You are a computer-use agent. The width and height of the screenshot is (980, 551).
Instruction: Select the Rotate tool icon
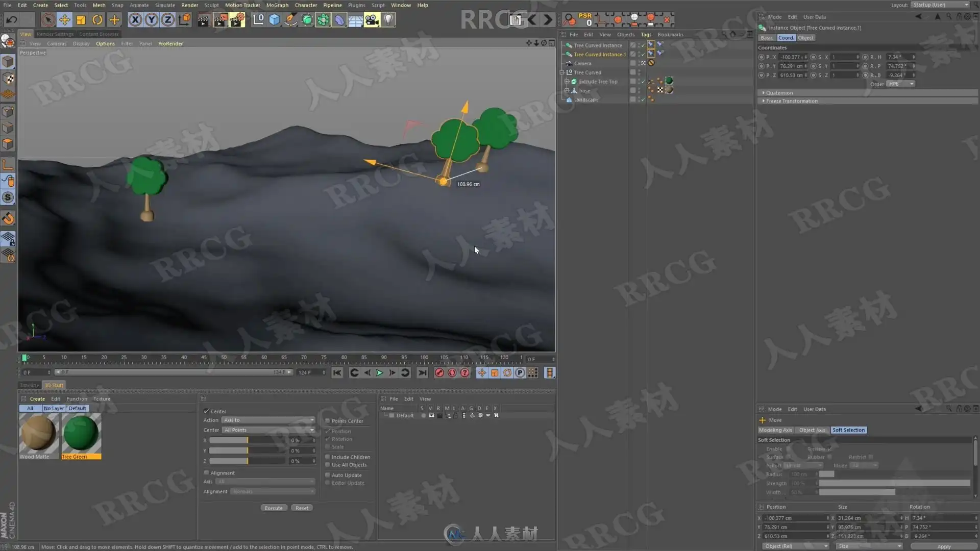(x=97, y=20)
